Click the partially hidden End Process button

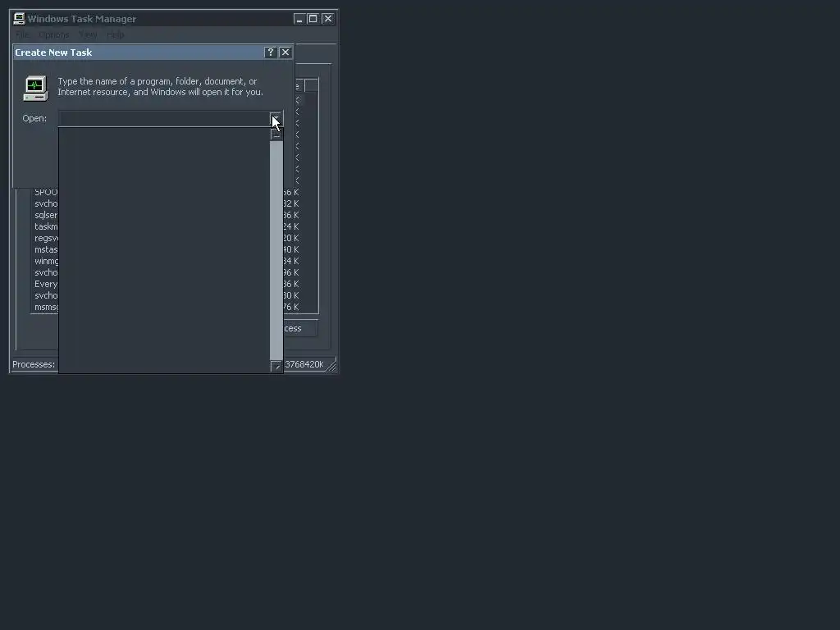tap(300, 328)
